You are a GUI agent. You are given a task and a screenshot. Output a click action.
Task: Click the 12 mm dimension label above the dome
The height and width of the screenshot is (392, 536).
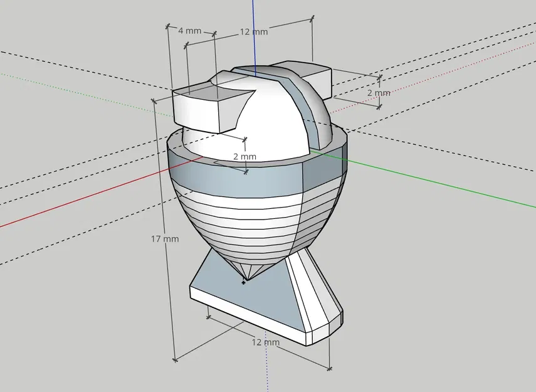coord(254,32)
